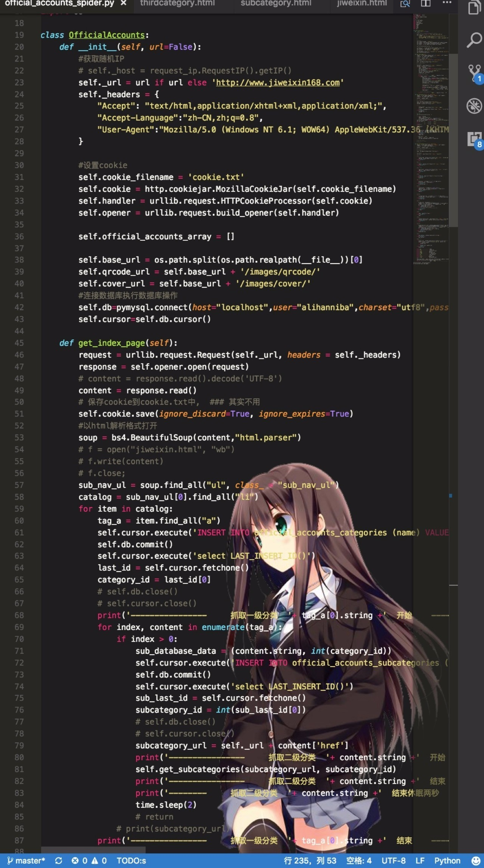Close the official_accounts_spider.py tab
484x868 pixels.
(123, 3)
